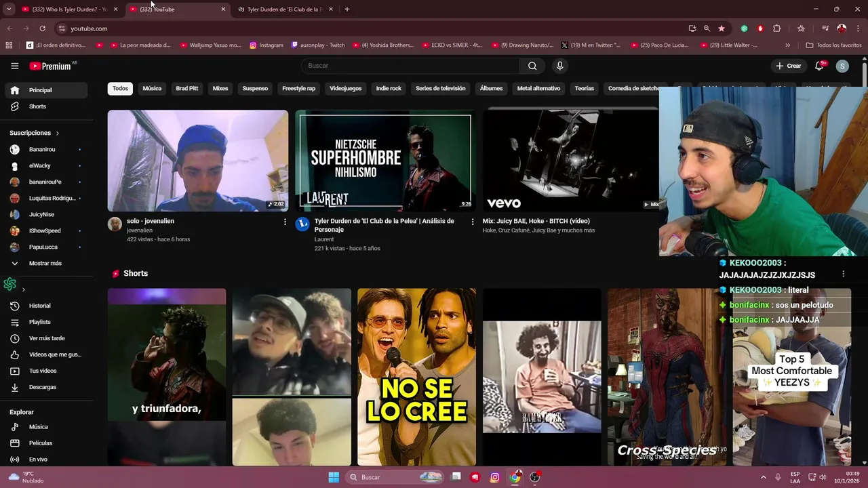Open Todos los favoritos folder
This screenshot has width=868, height=488.
(833, 45)
